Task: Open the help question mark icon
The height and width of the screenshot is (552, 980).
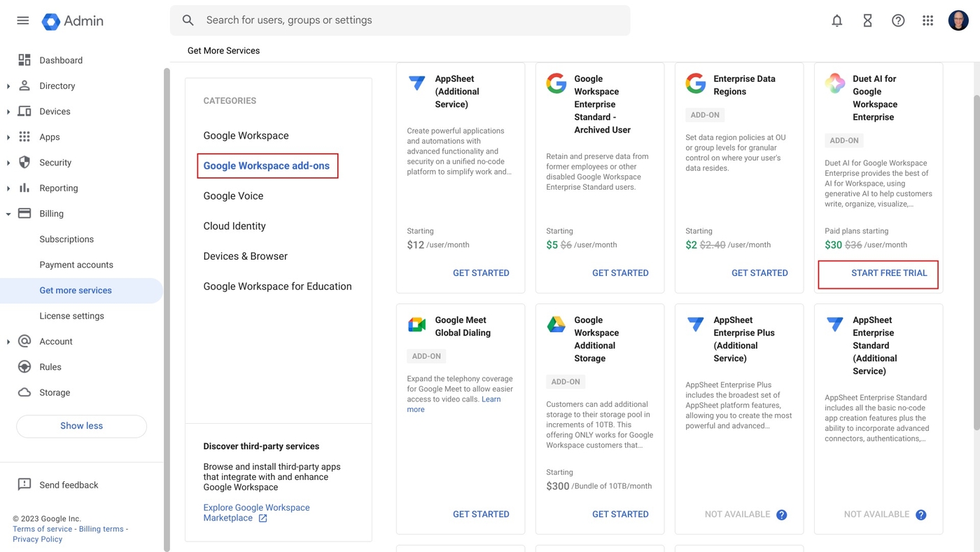Action: pyautogui.click(x=898, y=20)
